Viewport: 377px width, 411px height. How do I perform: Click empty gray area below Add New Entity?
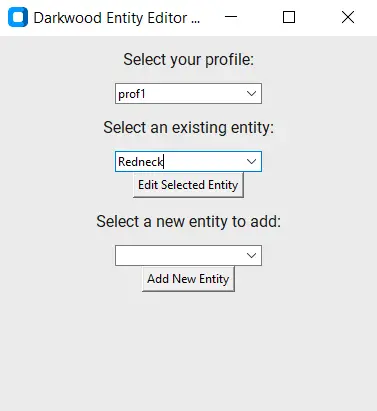pos(188,350)
